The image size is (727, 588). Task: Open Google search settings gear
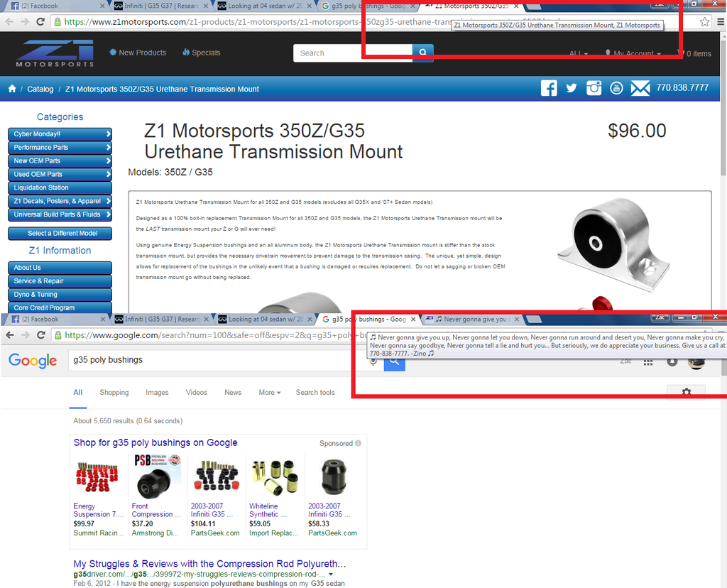[x=687, y=392]
